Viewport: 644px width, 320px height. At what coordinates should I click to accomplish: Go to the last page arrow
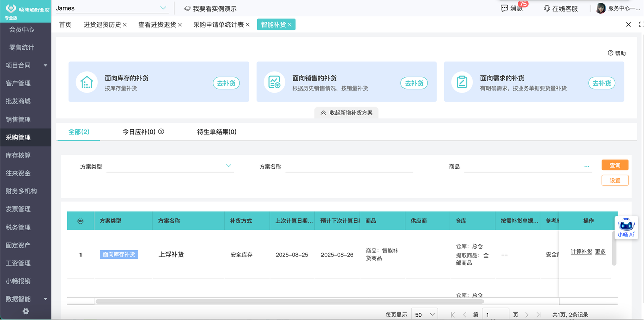[x=539, y=315]
